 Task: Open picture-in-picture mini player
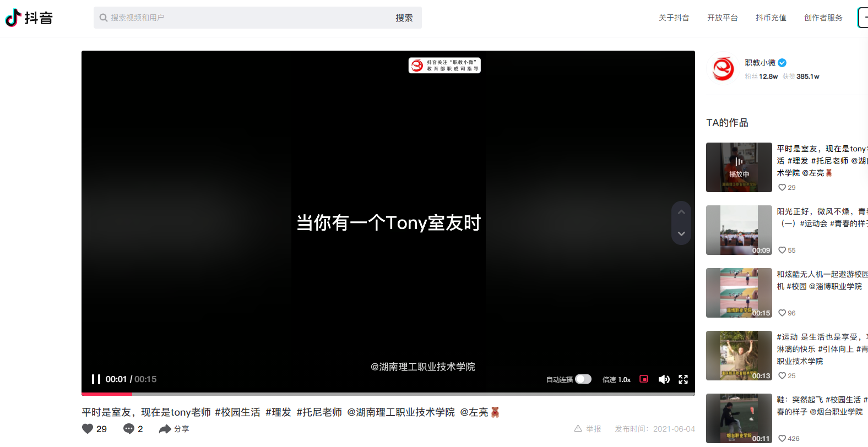643,379
